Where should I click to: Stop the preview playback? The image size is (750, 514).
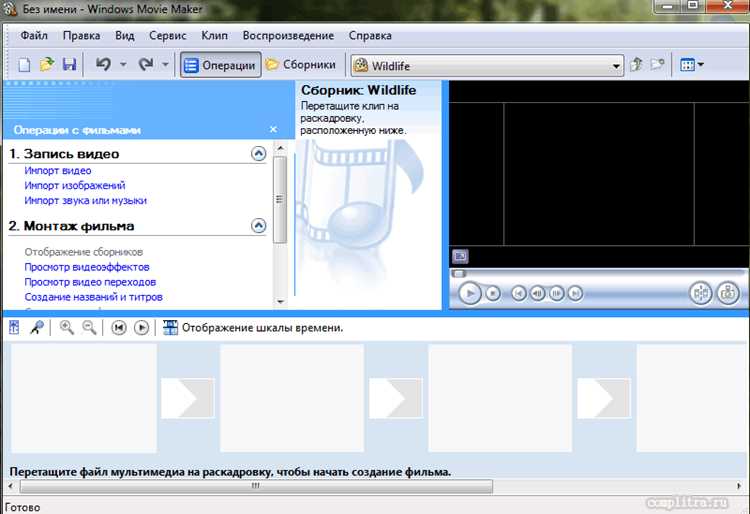493,293
